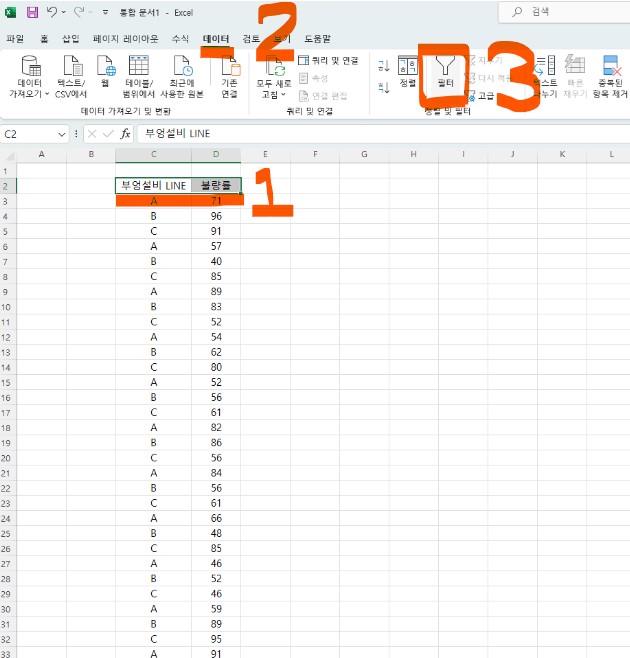Image resolution: width=630 pixels, height=658 pixels.
Task: Open the 도움말 tab
Action: pyautogui.click(x=317, y=39)
